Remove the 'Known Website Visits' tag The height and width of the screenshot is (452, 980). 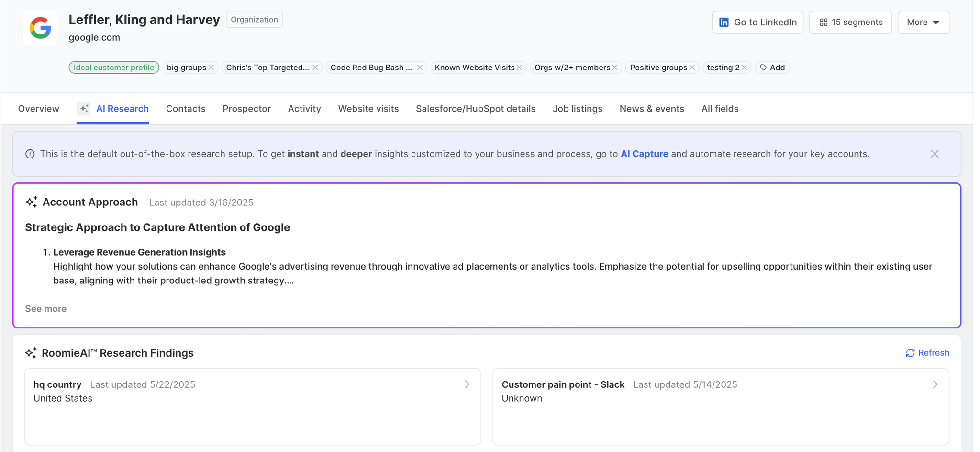pyautogui.click(x=519, y=68)
